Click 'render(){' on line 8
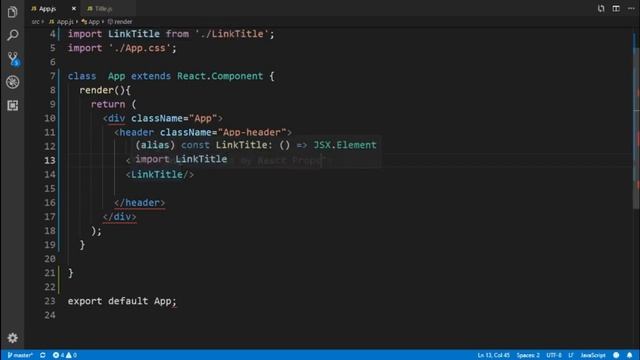Image resolution: width=640 pixels, height=360 pixels. click(x=105, y=90)
